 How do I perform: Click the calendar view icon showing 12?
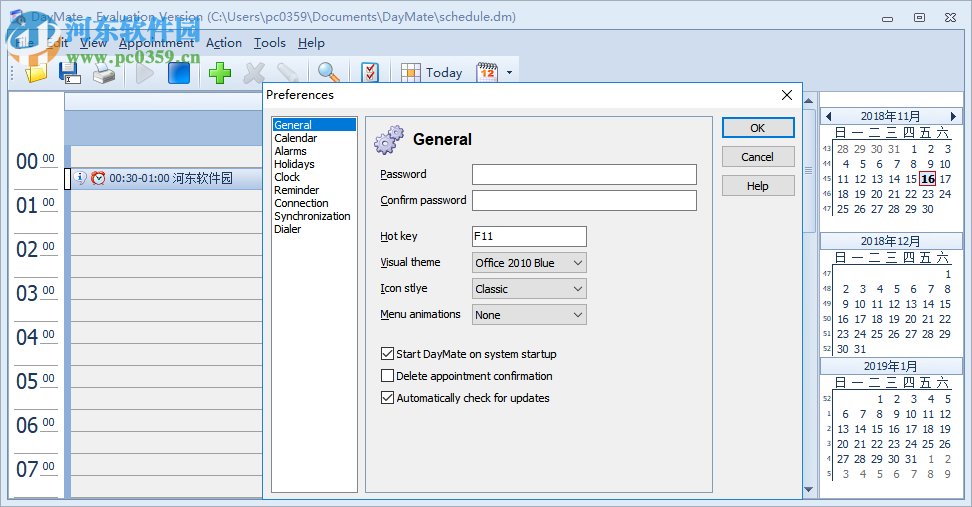click(487, 72)
